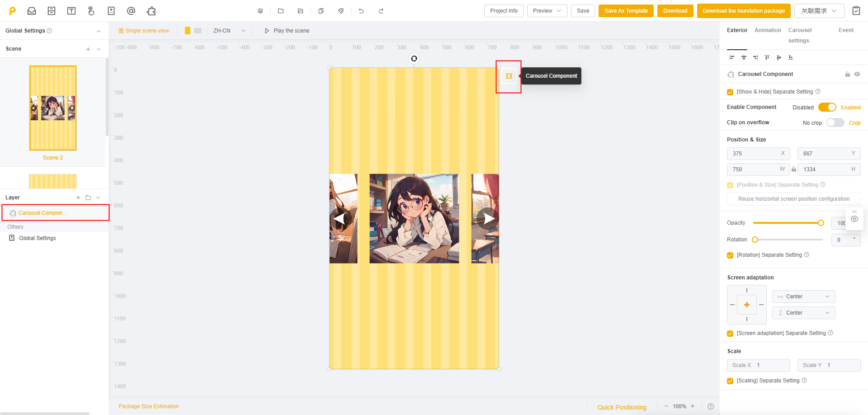This screenshot has width=868, height=415.
Task: Switch to the Carousel settings tab
Action: pos(800,35)
